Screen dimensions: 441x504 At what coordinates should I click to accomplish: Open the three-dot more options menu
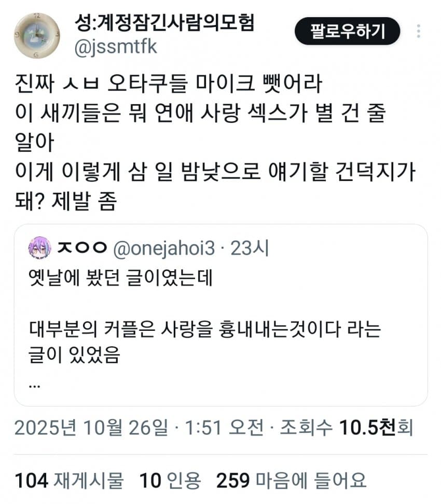(418, 31)
